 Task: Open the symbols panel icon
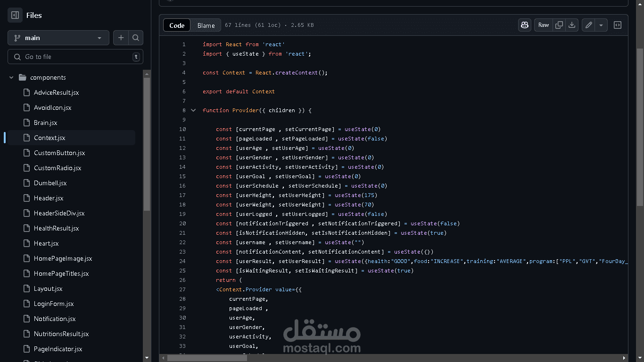point(618,25)
